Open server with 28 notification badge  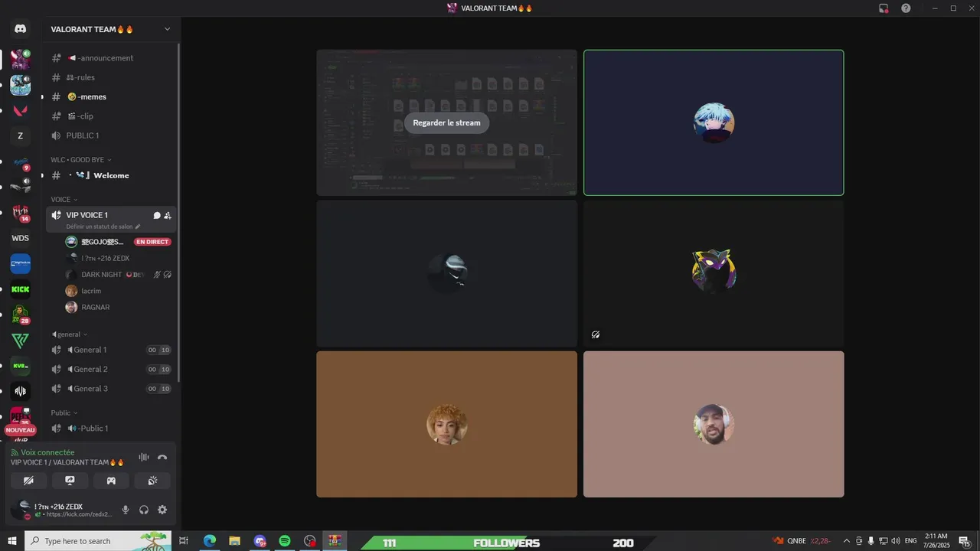click(21, 315)
